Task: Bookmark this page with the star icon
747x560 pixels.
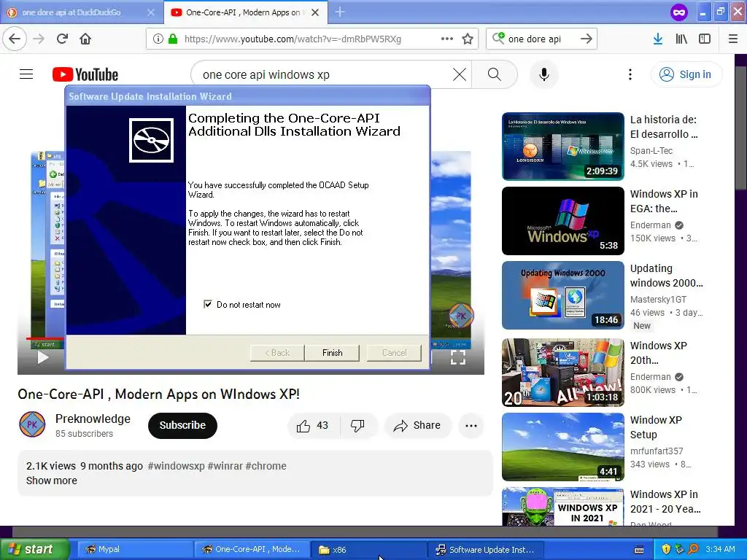Action: click(x=468, y=39)
